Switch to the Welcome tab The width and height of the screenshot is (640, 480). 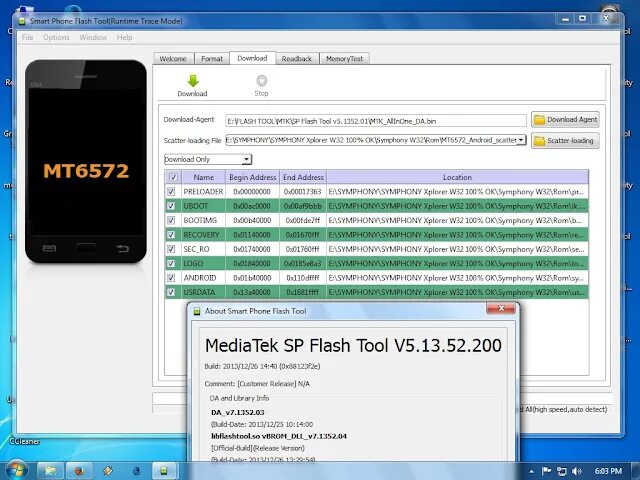point(173,59)
